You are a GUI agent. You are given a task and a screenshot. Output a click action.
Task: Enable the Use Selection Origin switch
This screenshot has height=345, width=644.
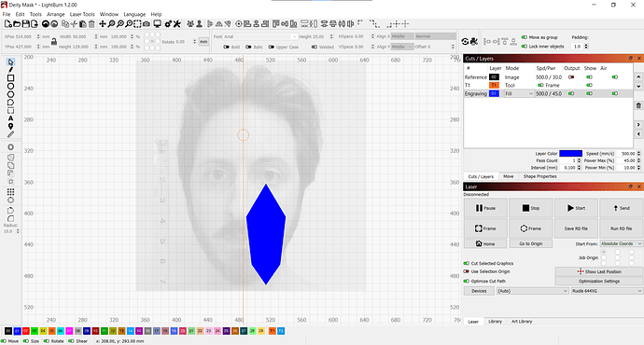click(x=466, y=271)
